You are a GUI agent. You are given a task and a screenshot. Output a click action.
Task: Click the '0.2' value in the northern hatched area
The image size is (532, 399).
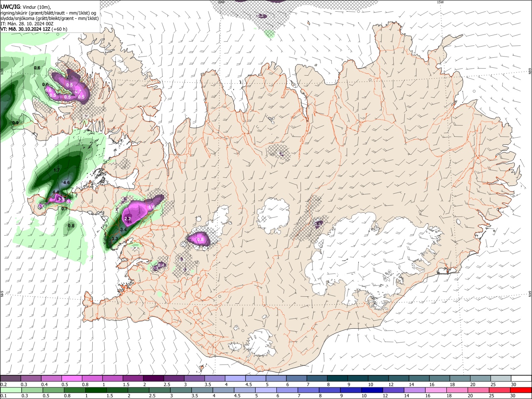pyautogui.click(x=261, y=16)
